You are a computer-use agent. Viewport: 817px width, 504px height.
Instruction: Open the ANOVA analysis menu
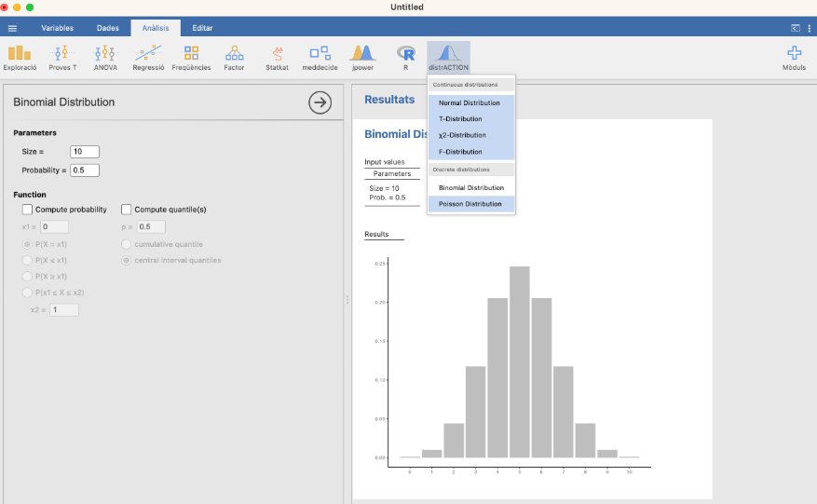[x=105, y=58]
